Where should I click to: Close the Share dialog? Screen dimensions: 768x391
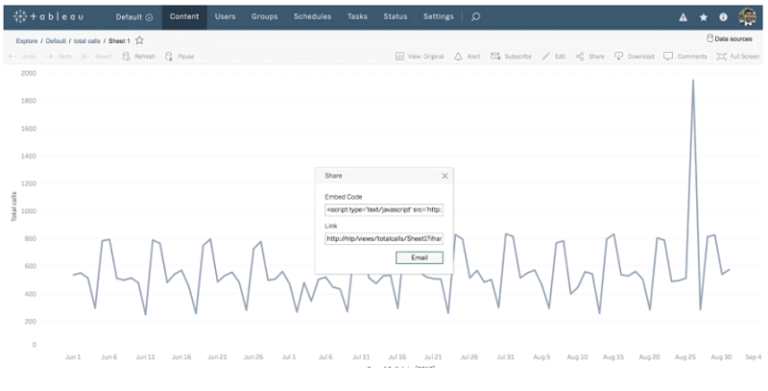(x=445, y=176)
